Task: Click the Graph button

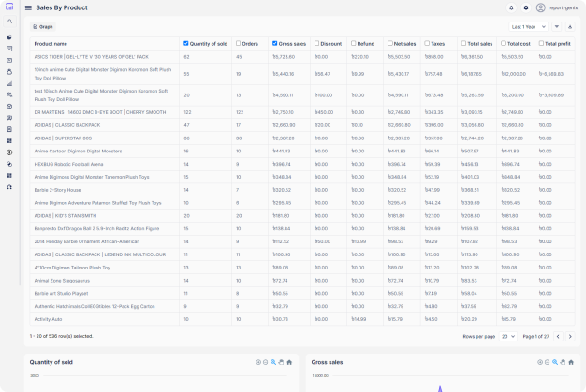Action: point(42,26)
